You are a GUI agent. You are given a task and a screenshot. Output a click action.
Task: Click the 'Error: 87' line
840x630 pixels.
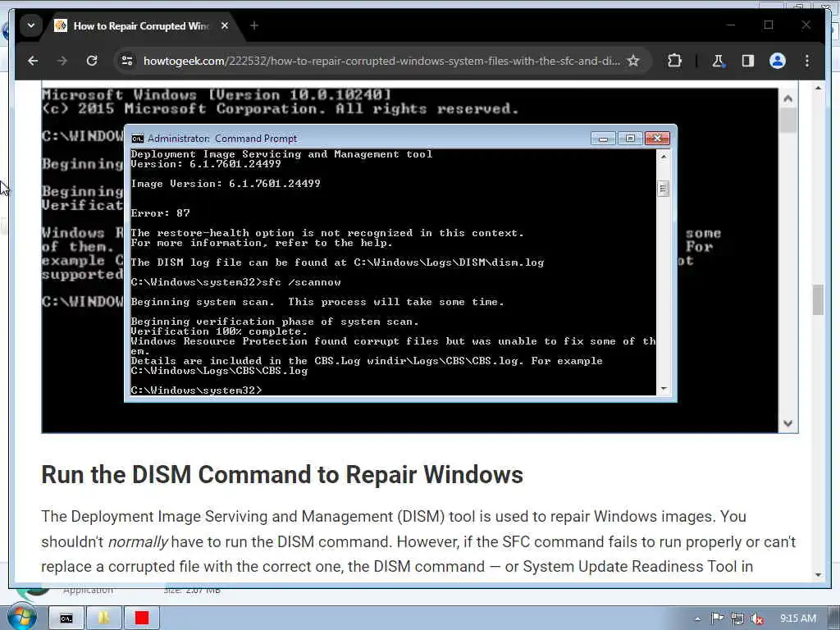click(160, 213)
